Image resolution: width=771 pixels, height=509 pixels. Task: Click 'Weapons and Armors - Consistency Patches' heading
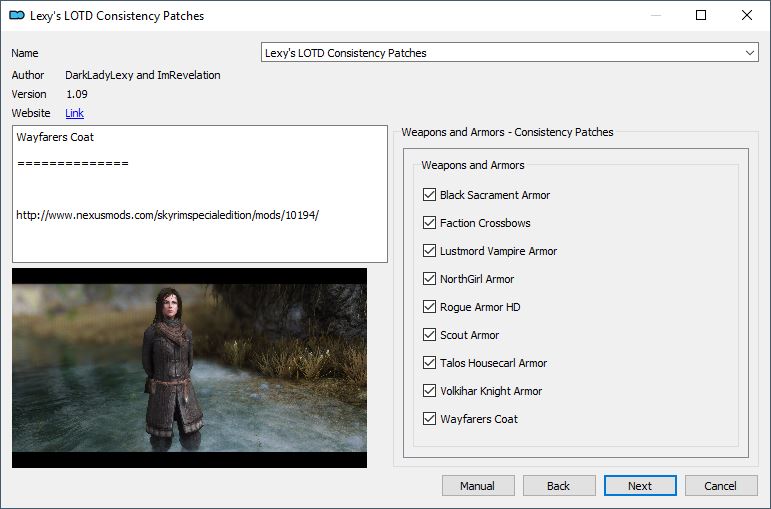(507, 132)
